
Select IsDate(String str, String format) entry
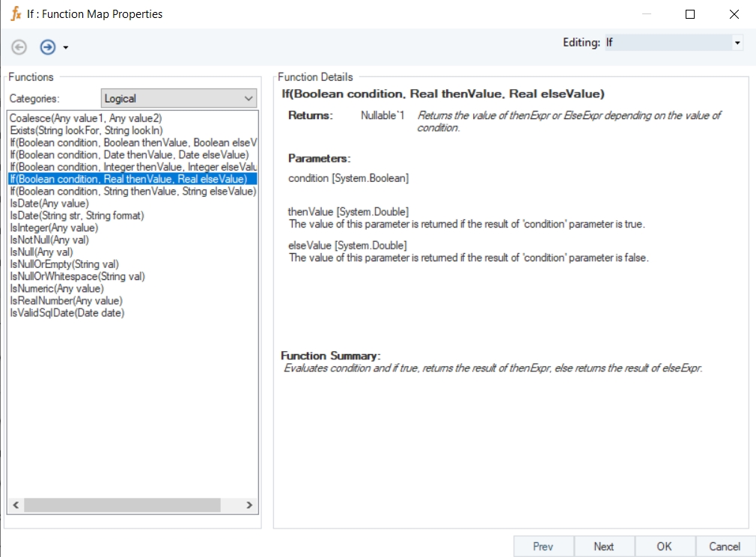[x=76, y=216]
